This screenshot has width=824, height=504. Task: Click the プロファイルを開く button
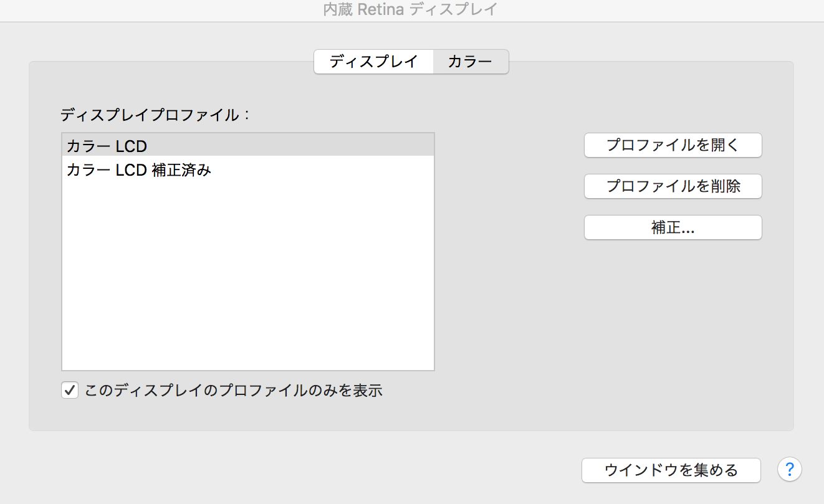click(673, 145)
